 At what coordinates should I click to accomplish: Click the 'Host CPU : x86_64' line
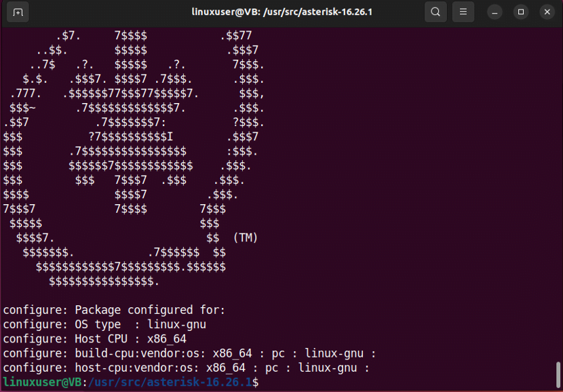click(x=95, y=339)
